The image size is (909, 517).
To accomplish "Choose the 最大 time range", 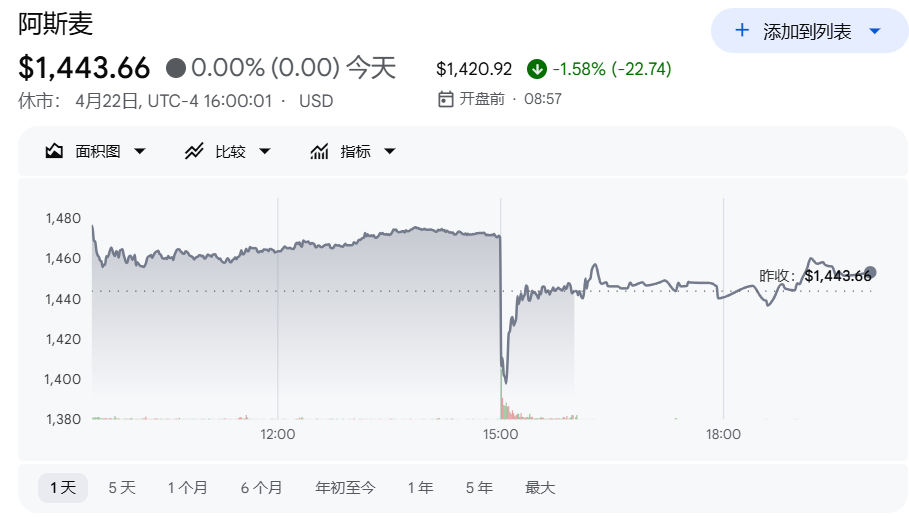I will pos(540,488).
